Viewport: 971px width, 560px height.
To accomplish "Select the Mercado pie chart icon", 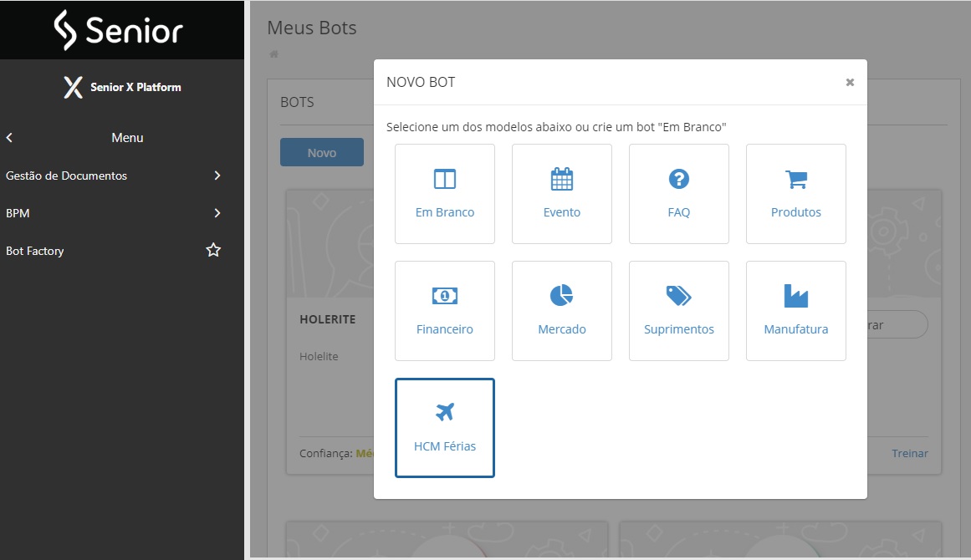I will point(561,296).
